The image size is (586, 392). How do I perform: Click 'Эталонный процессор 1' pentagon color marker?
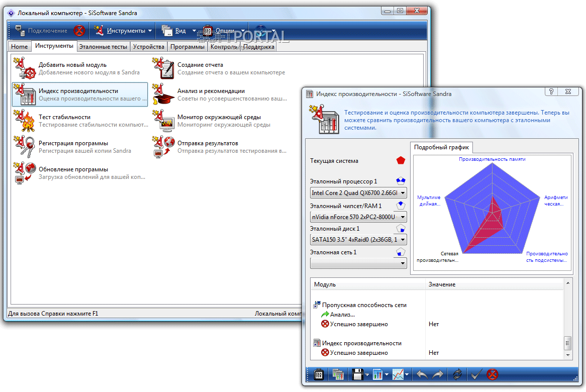click(x=401, y=181)
